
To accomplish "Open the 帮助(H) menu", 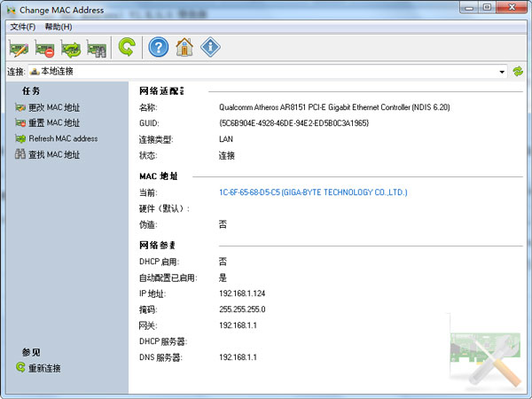I will pos(59,27).
